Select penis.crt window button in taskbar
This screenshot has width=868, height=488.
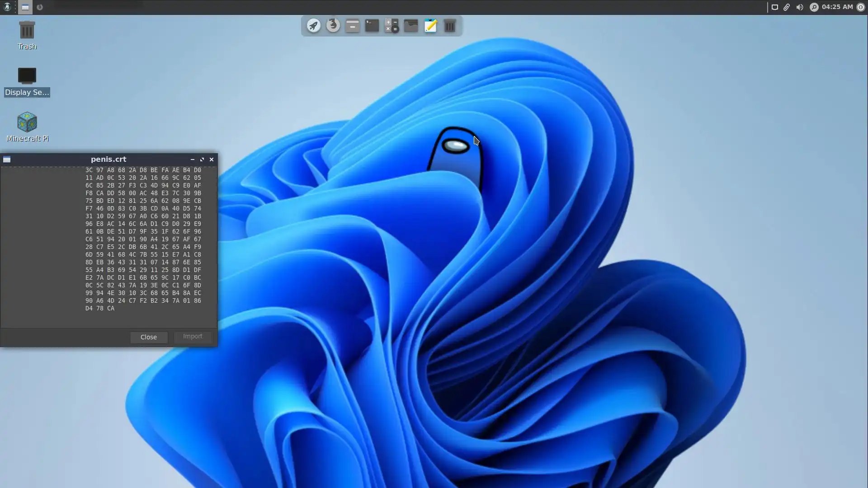[25, 7]
